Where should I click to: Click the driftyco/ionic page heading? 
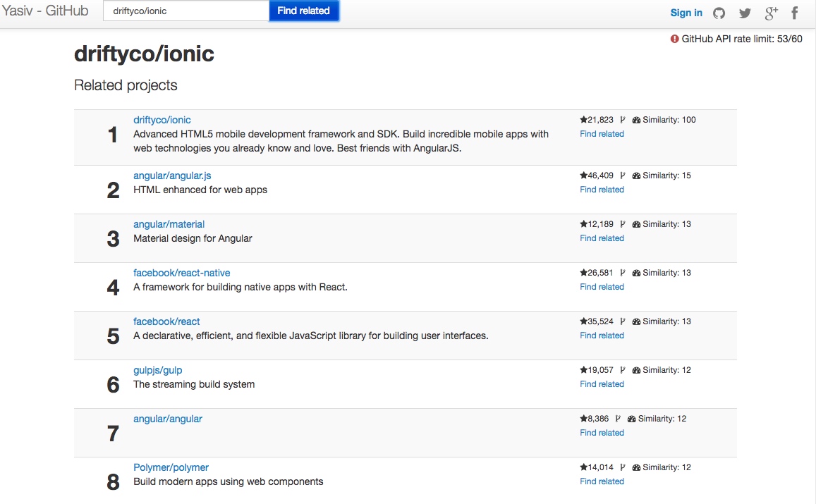point(144,54)
